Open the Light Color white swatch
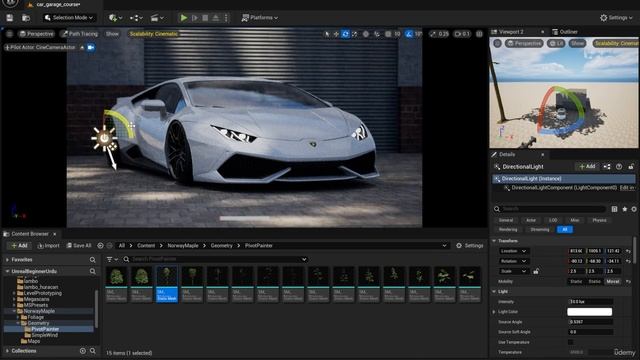The width and height of the screenshot is (640, 360). point(589,312)
